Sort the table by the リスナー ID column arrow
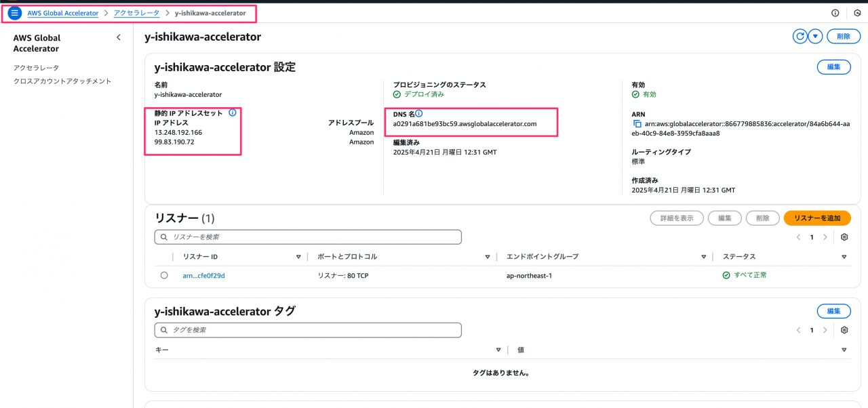868x408 pixels. tap(298, 257)
